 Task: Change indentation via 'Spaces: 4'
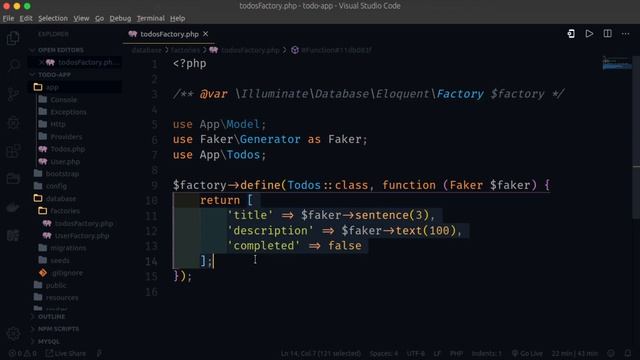click(x=384, y=353)
